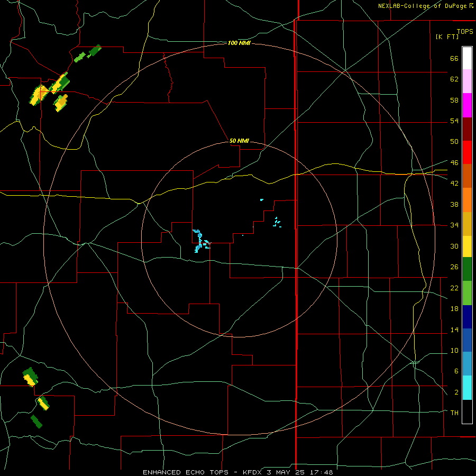Click the legend value '38'

(x=454, y=204)
